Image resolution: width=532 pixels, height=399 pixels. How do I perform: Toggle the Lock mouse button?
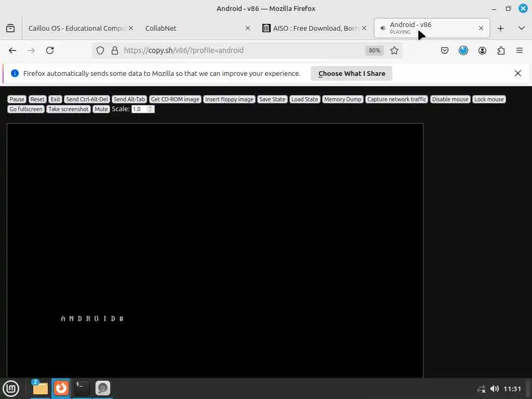point(489,99)
